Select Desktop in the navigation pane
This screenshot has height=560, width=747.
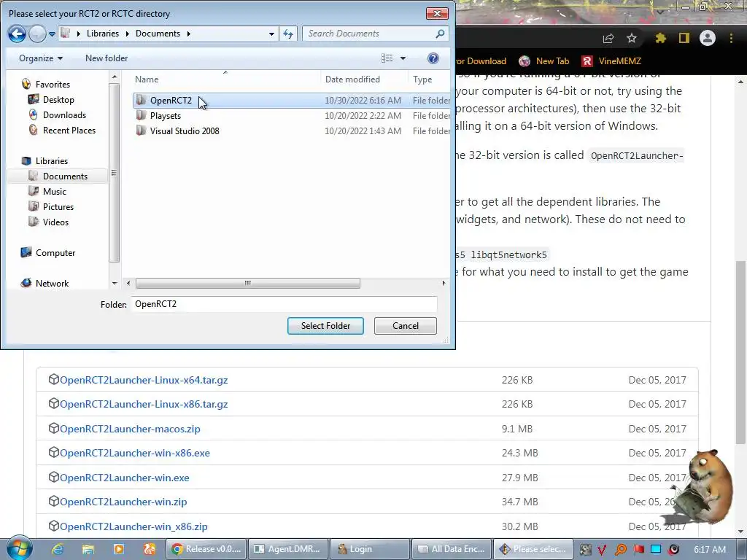(x=58, y=99)
